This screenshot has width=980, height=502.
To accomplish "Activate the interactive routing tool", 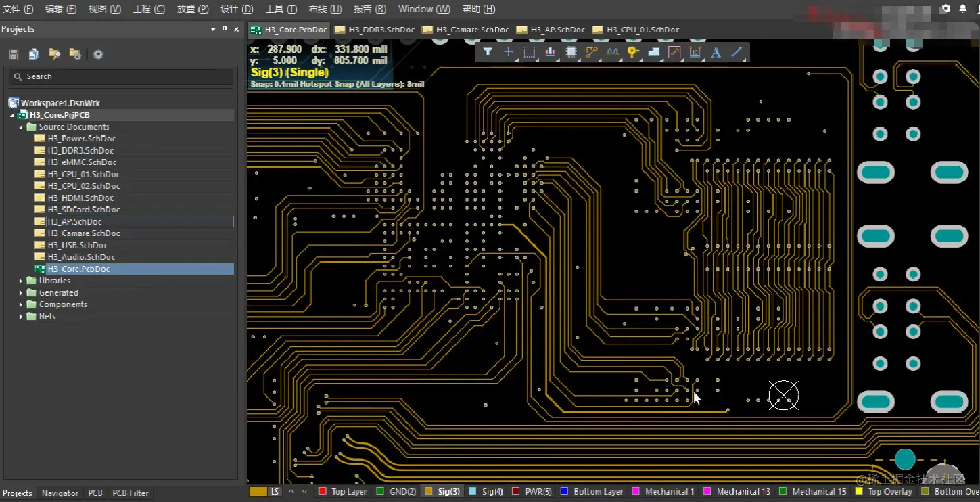I will (x=592, y=52).
